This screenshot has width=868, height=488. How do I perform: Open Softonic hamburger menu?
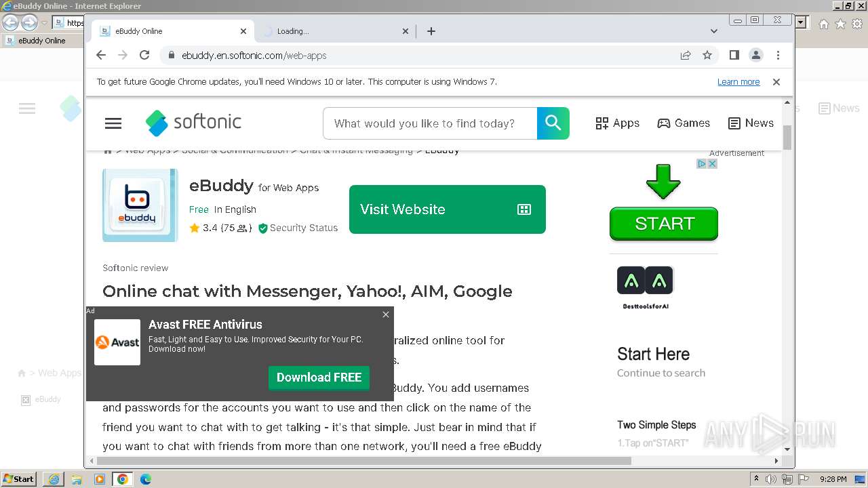point(113,123)
